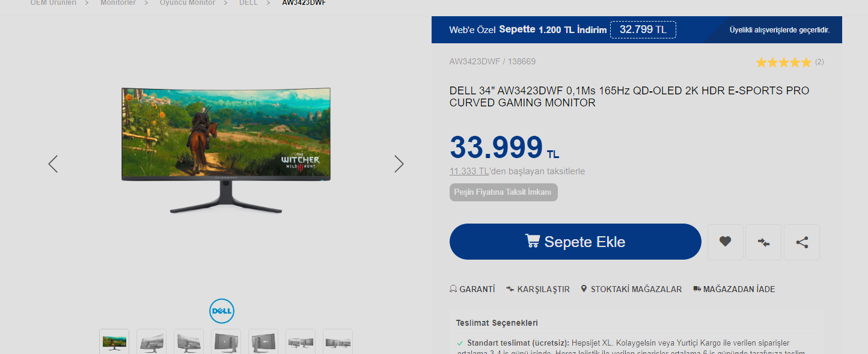The image size is (868, 354).
Task: Open KARŞILAŞTIR link below the button
Action: (x=538, y=289)
